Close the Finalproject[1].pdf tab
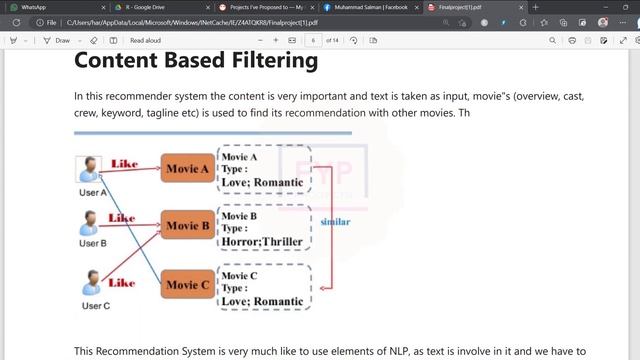 [521, 7]
